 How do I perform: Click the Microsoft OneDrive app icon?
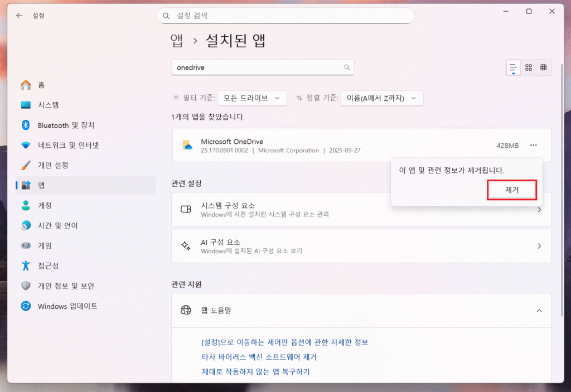tap(187, 145)
